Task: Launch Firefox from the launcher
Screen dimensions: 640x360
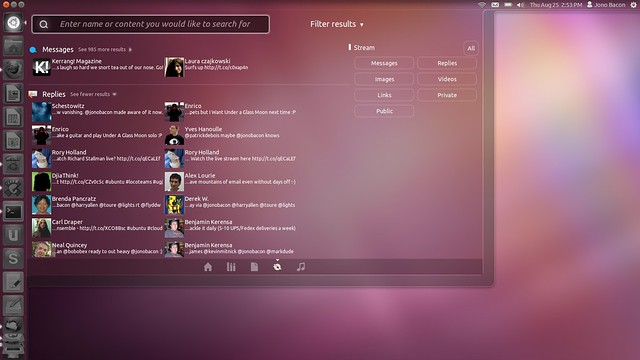Action: 13,70
